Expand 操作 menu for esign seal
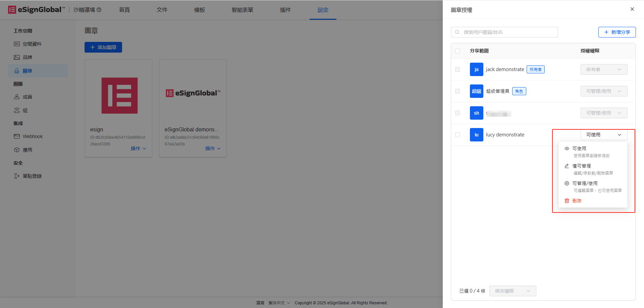Screen dimensions: 644x308 point(138,148)
